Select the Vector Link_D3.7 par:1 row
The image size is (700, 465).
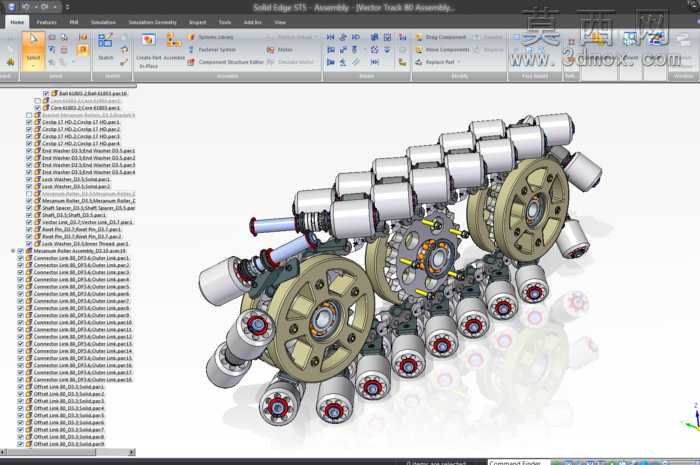88,222
